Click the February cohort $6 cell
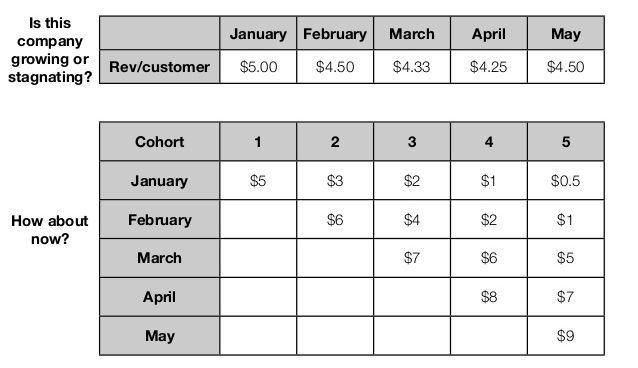The image size is (638, 368). click(335, 219)
